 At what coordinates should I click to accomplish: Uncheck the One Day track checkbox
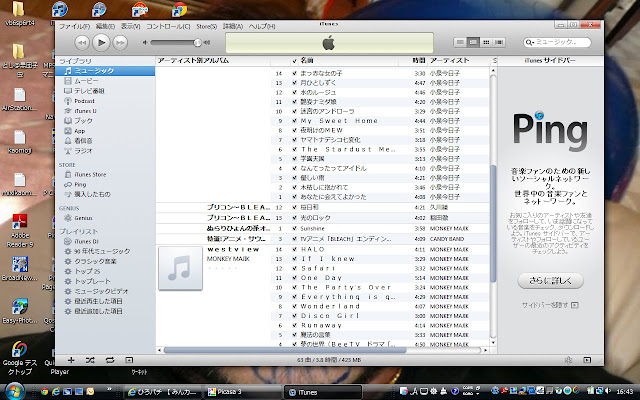[x=294, y=278]
